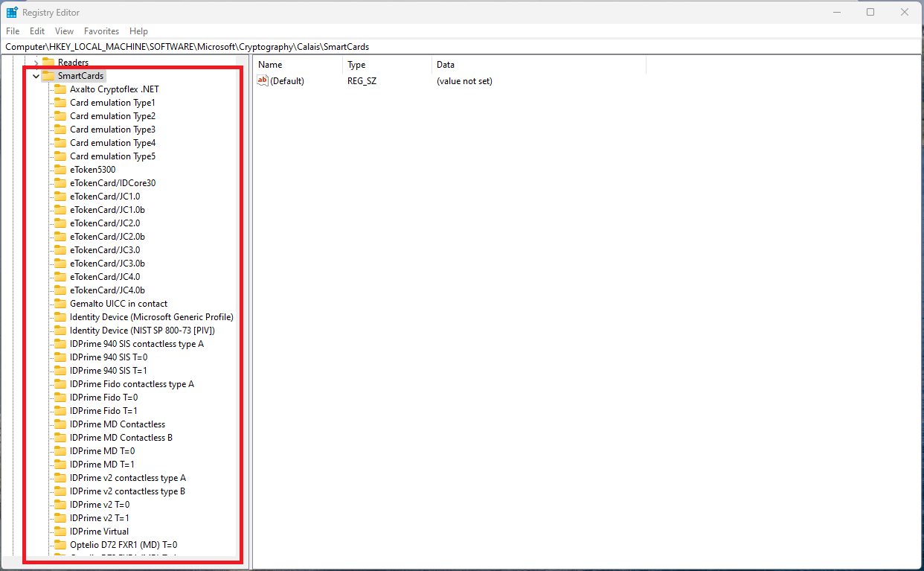Click folder icon of IDPrime 940 SIS T=0

tap(60, 357)
